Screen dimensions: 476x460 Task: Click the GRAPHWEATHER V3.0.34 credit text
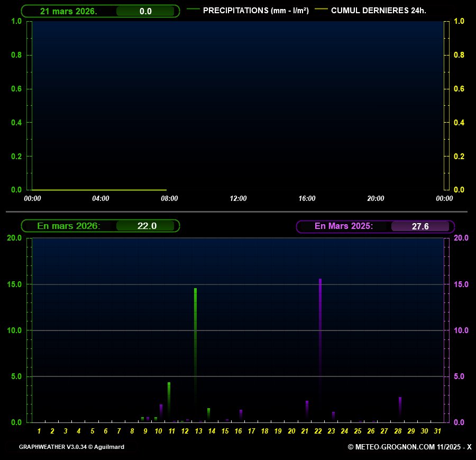click(71, 447)
